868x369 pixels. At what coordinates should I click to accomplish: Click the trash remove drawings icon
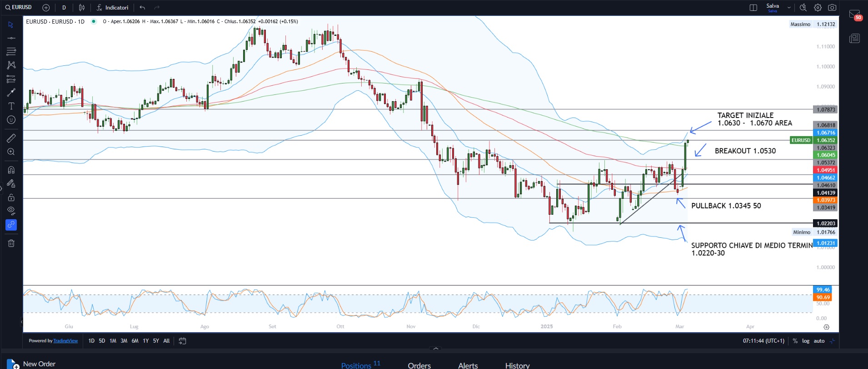point(11,243)
